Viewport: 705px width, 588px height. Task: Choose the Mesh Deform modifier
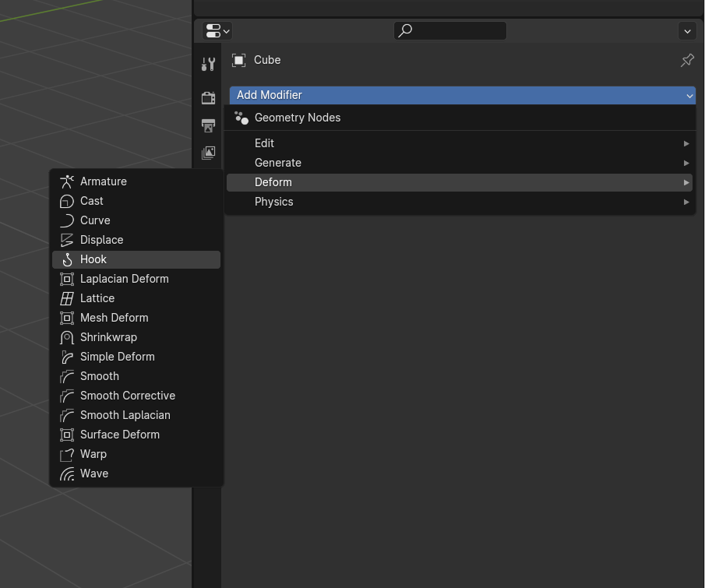click(x=136, y=318)
